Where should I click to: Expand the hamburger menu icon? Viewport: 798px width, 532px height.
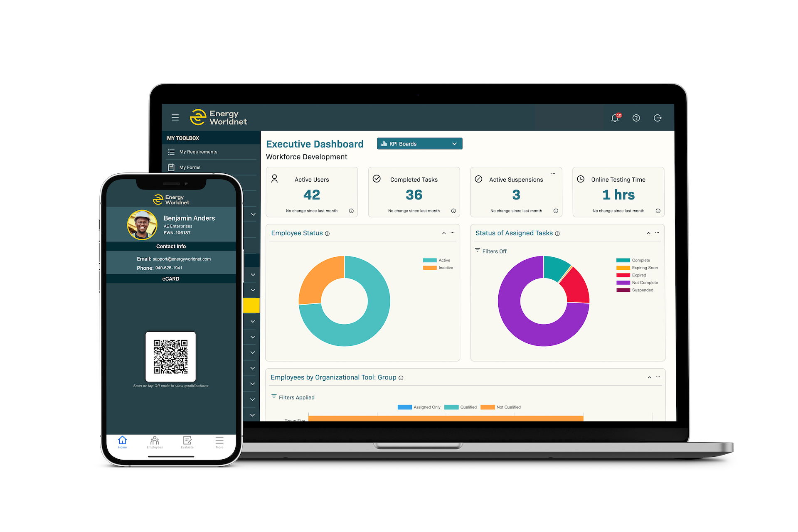(x=174, y=117)
